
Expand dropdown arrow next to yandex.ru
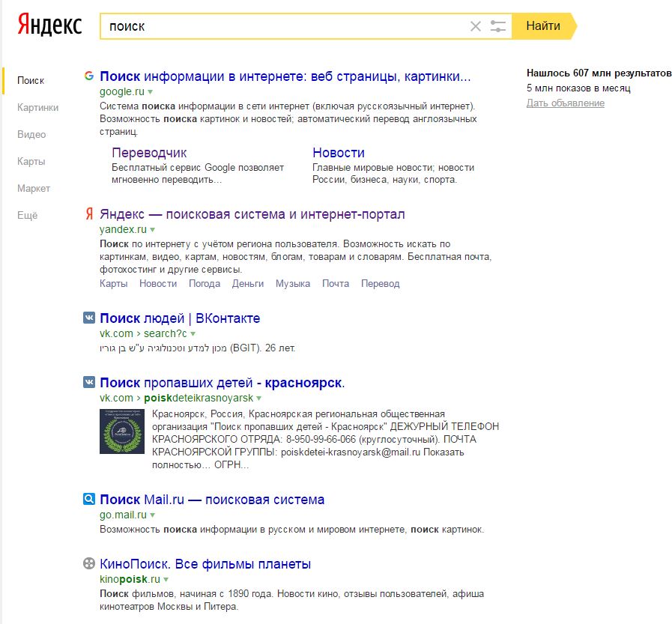coord(153,230)
